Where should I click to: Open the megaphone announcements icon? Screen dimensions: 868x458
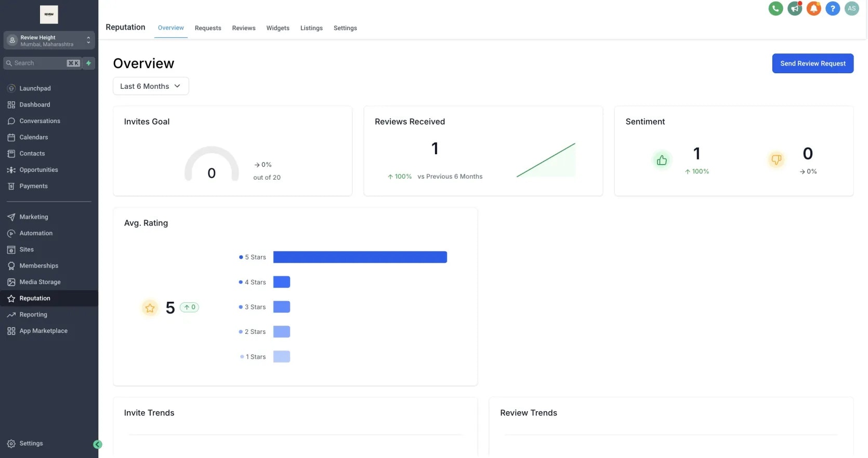tap(795, 8)
